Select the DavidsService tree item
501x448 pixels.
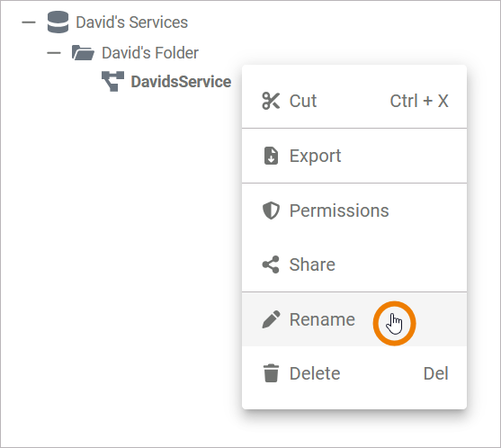point(181,82)
